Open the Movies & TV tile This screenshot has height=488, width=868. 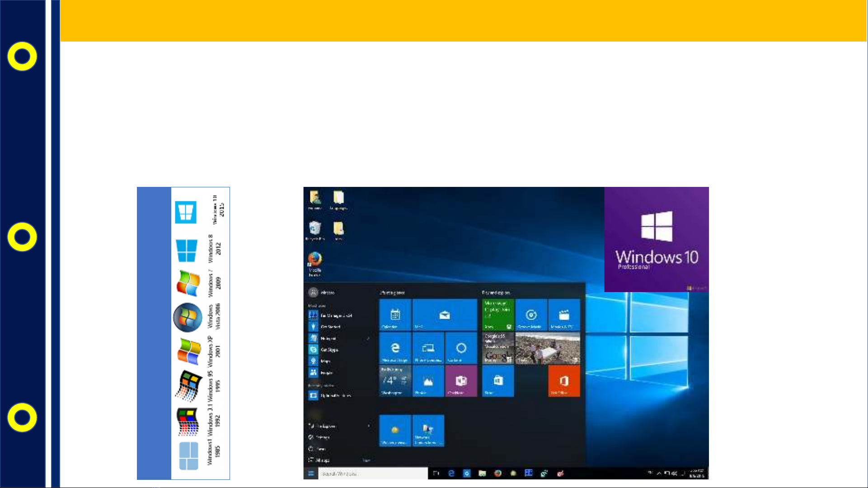(x=564, y=315)
